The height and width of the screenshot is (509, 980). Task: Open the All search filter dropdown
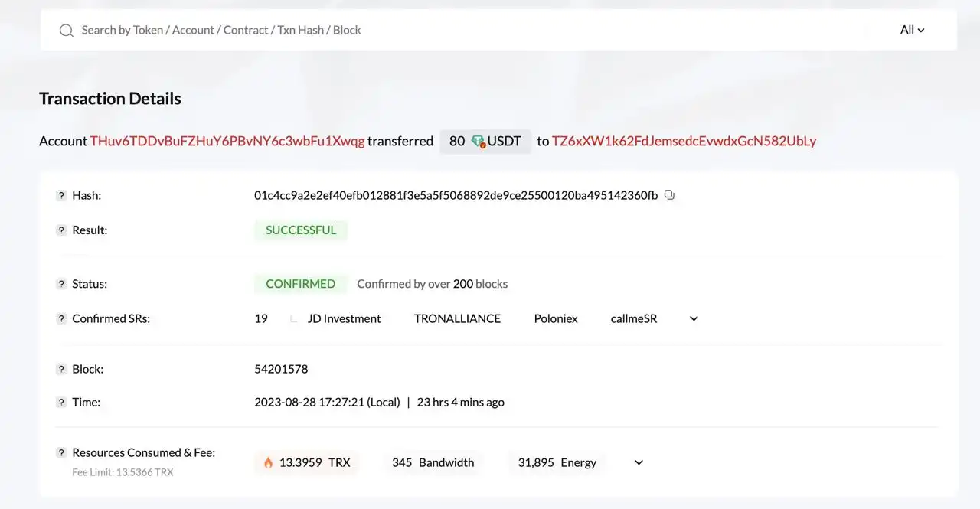pyautogui.click(x=912, y=30)
